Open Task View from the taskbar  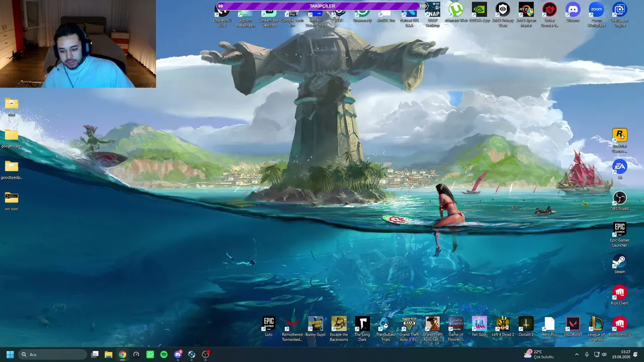95,354
